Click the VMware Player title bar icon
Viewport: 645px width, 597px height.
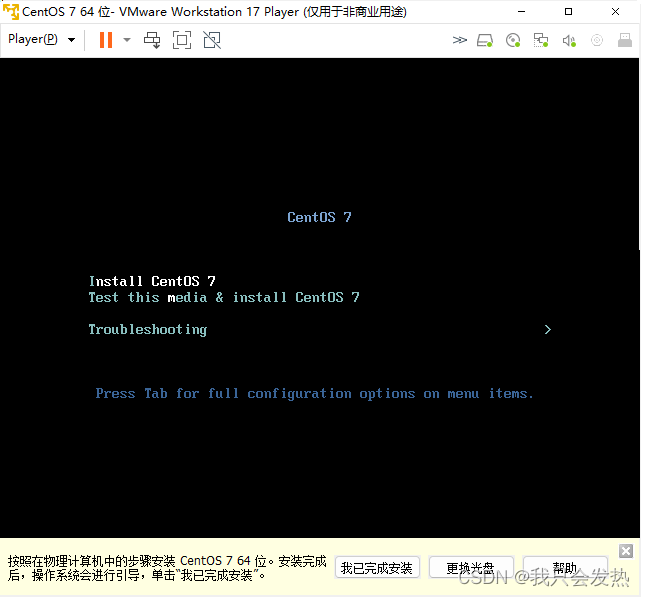click(x=11, y=12)
